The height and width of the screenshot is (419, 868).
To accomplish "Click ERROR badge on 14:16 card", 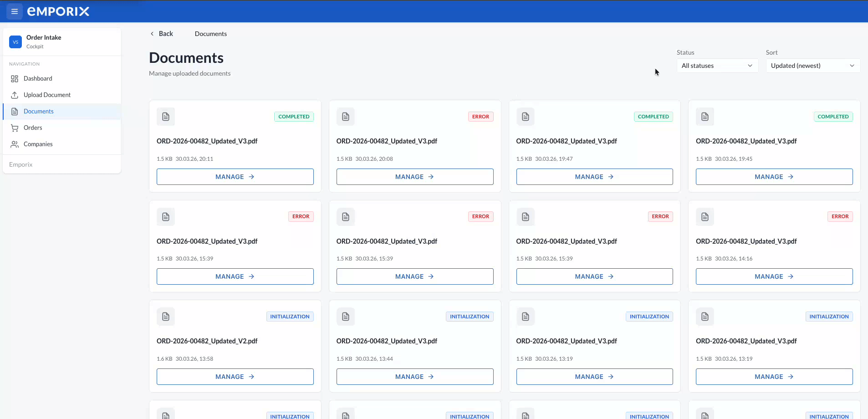I will click(840, 217).
